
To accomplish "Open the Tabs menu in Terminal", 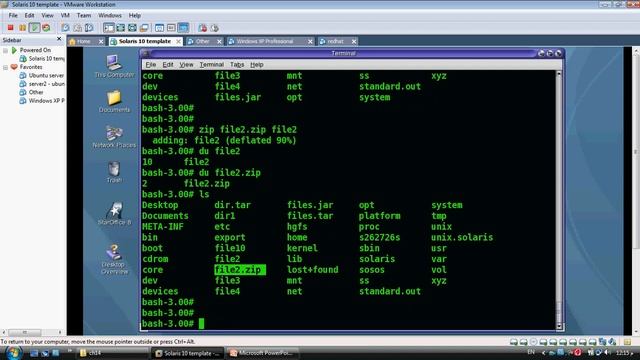I will [x=237, y=65].
